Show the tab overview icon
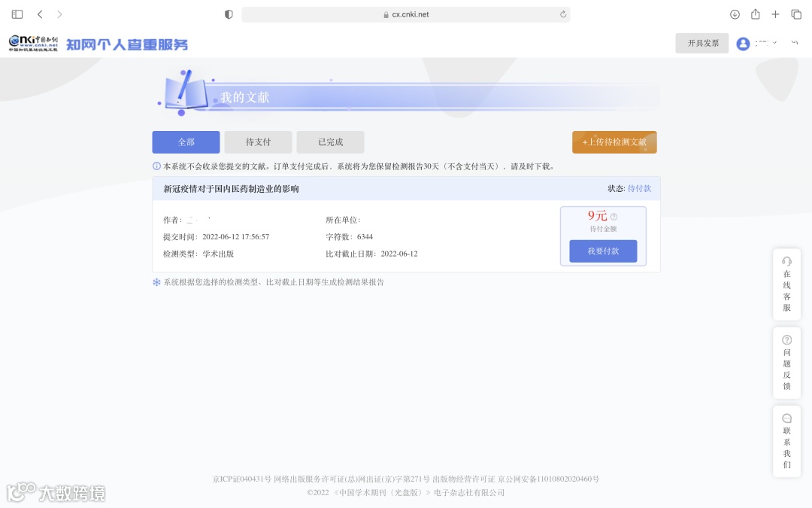 796,14
